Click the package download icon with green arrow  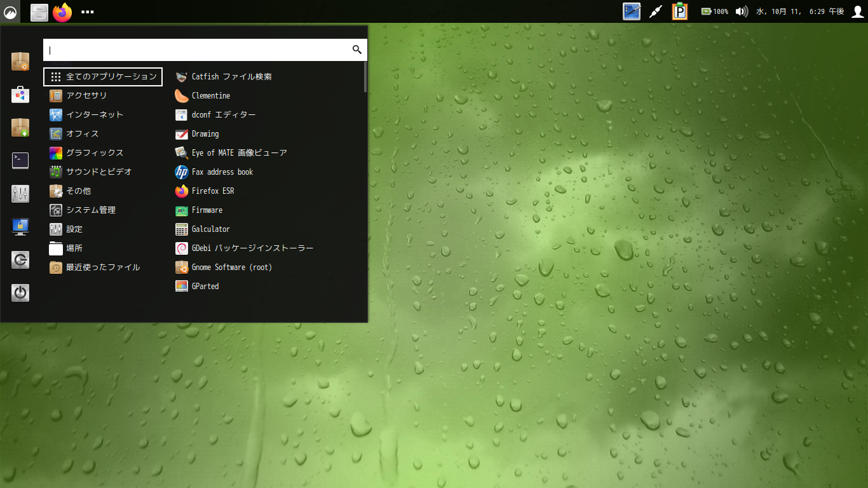pos(20,128)
